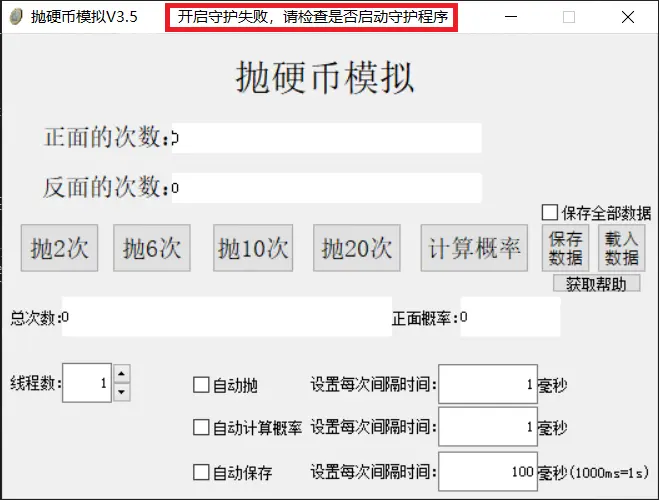Decrease 线程数 with the down arrow
The height and width of the screenshot is (500, 660).
point(121,392)
